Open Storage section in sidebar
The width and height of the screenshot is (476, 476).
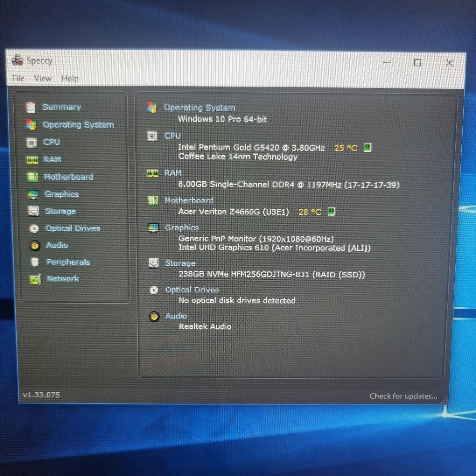60,211
